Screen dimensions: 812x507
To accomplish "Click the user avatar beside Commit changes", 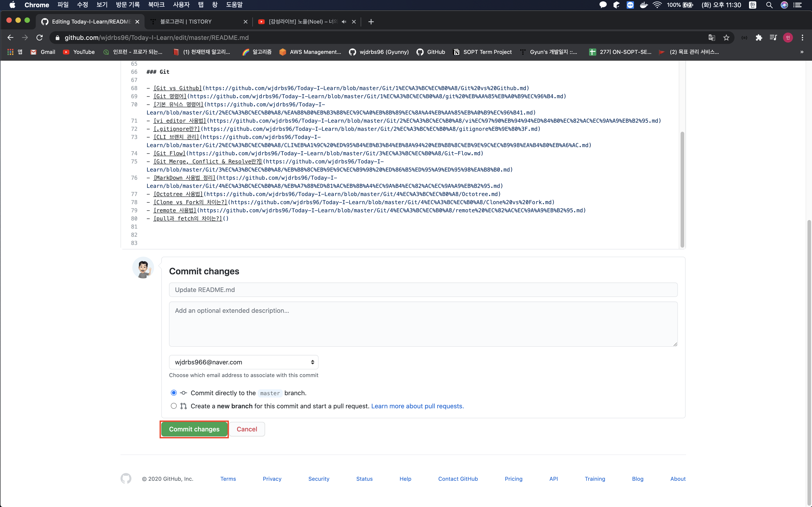I will pyautogui.click(x=143, y=268).
